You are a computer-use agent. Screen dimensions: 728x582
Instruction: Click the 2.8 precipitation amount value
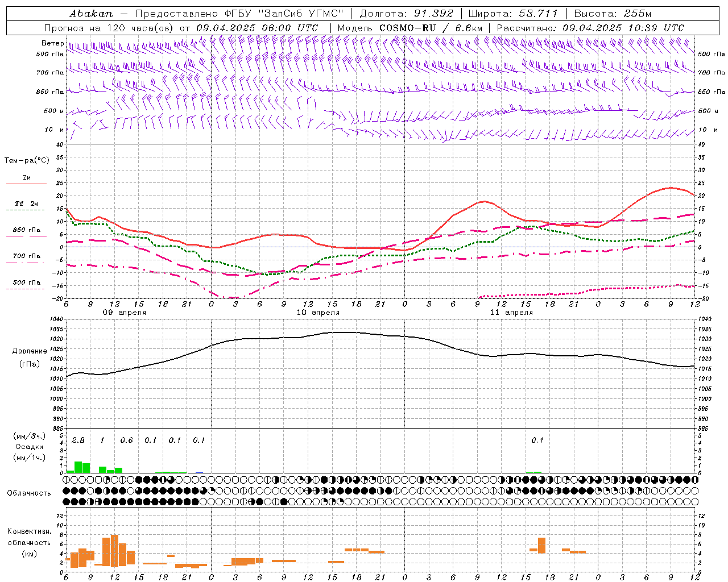78,440
